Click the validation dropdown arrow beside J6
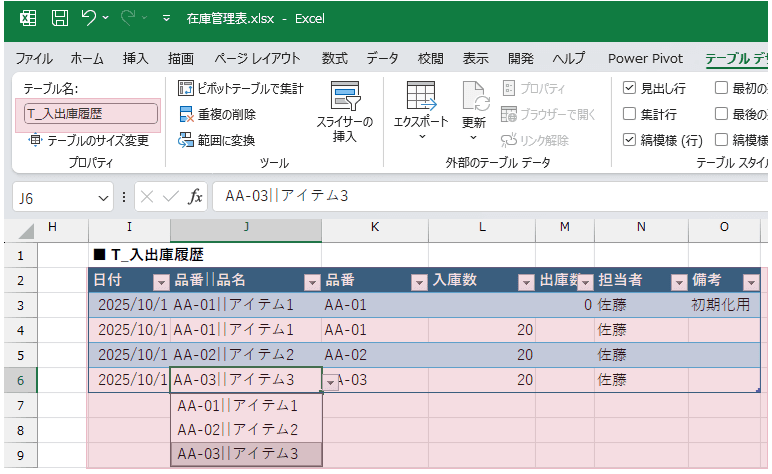 (330, 382)
